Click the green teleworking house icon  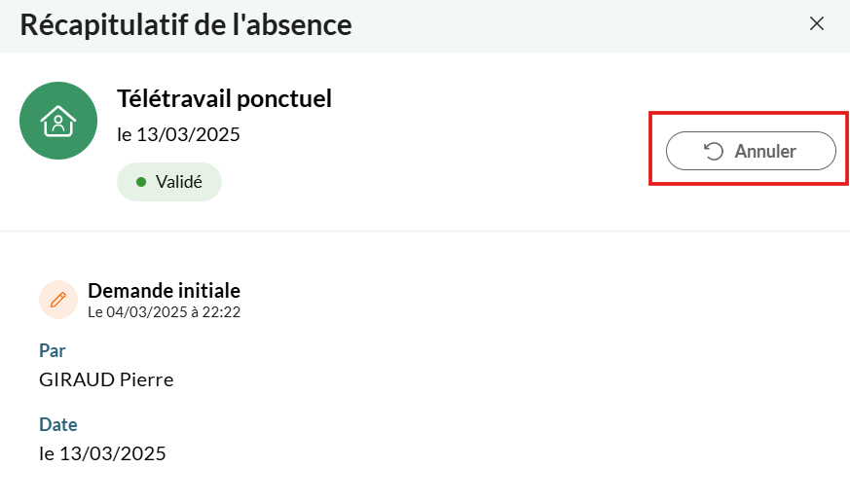click(x=58, y=121)
